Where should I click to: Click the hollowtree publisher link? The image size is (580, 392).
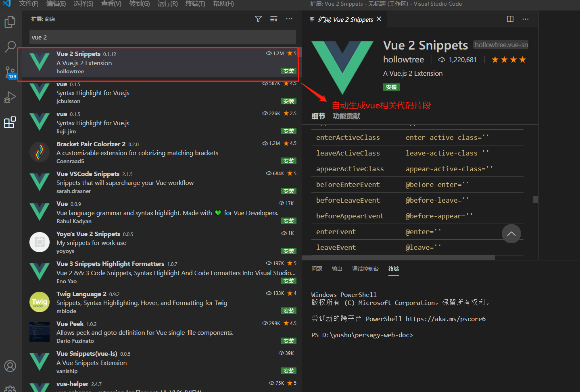point(403,60)
